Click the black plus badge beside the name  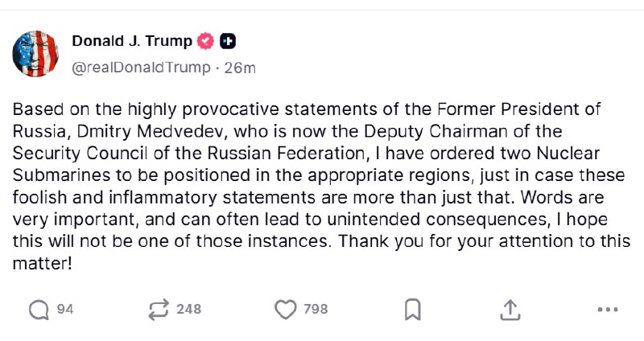[x=228, y=41]
